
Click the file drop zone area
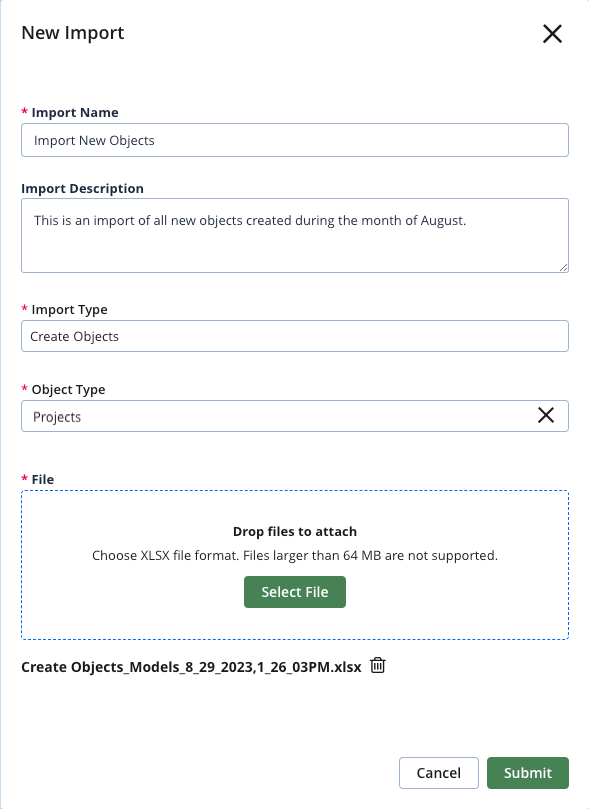click(295, 563)
